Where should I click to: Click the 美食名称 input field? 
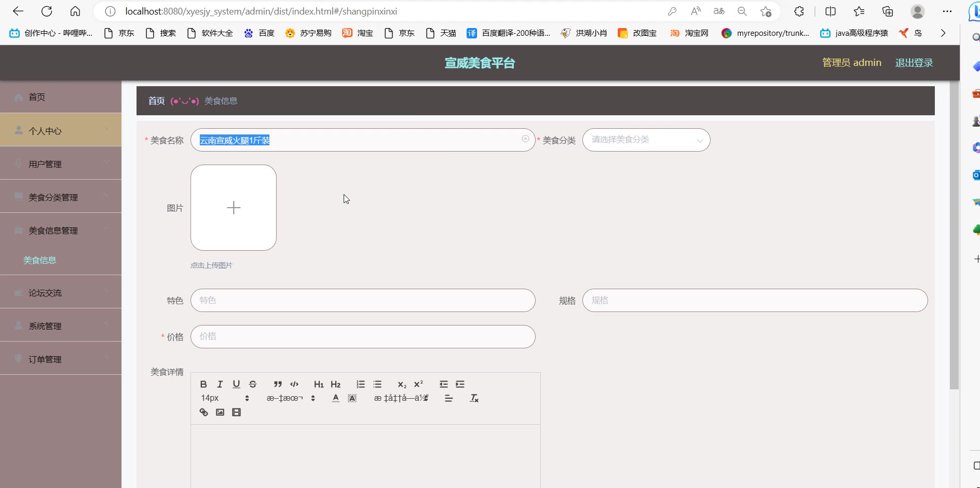(x=363, y=140)
